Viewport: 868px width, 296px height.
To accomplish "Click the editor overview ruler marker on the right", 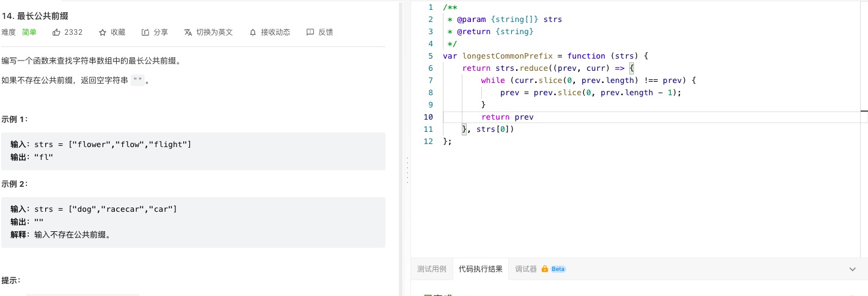I will [864, 112].
